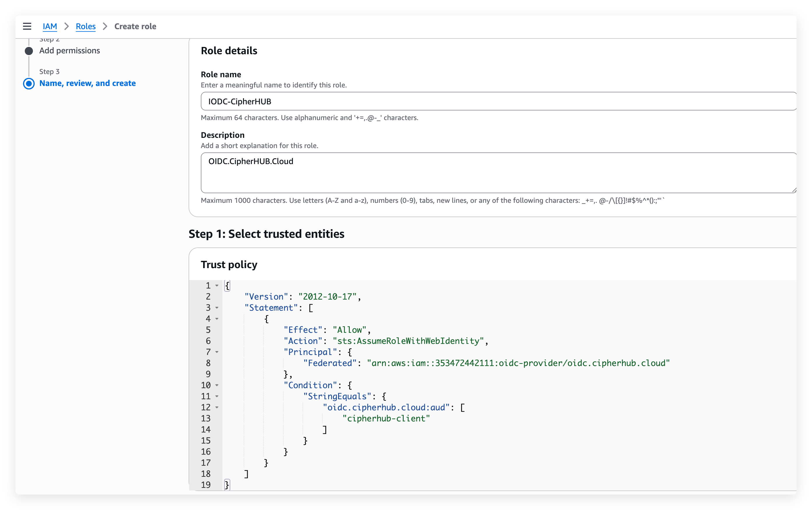Collapse the fold arrow on line 4

[217, 319]
